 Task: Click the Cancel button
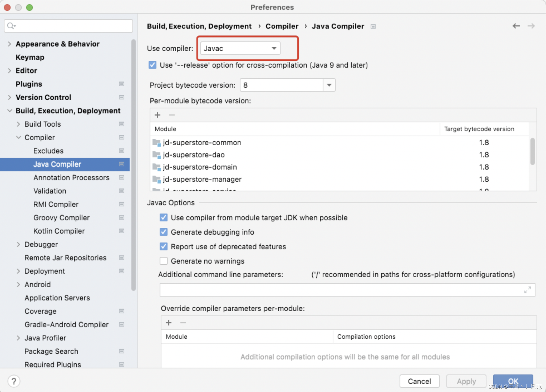coord(419,381)
